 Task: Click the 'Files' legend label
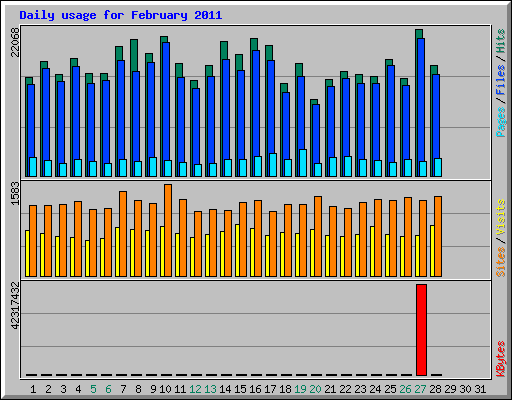click(501, 80)
